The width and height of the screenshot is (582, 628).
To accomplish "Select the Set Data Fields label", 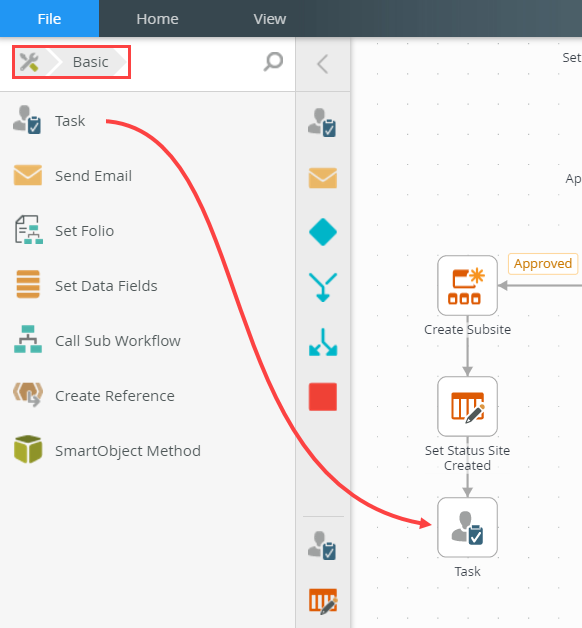I will (x=106, y=286).
